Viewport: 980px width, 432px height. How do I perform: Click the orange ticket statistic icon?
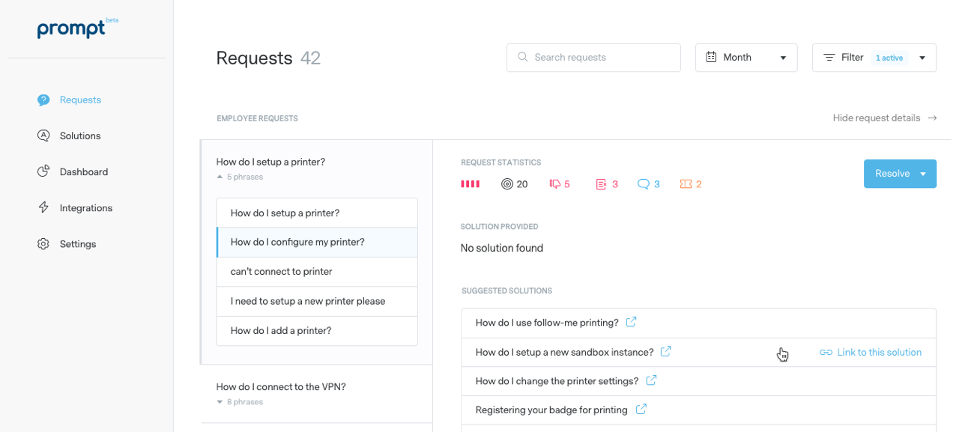pos(686,183)
